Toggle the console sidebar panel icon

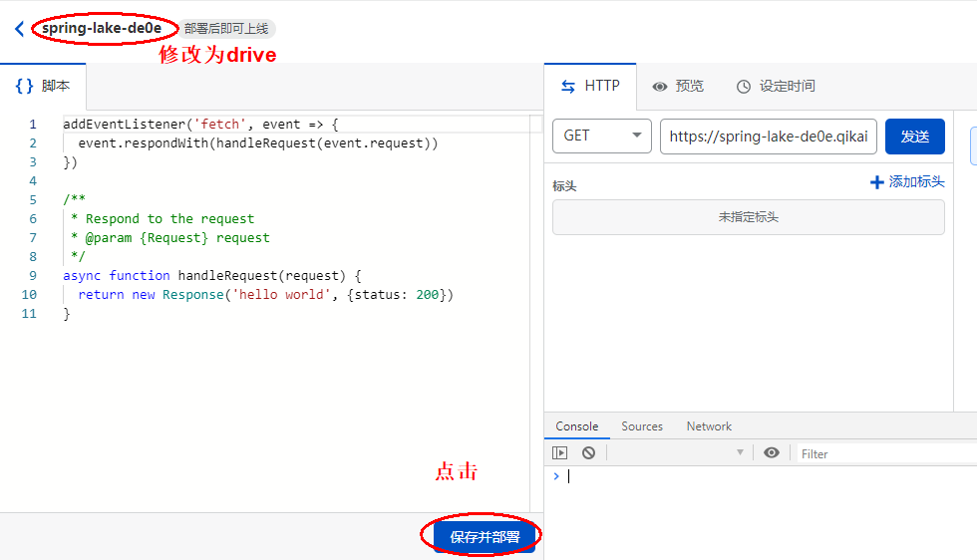coord(559,452)
